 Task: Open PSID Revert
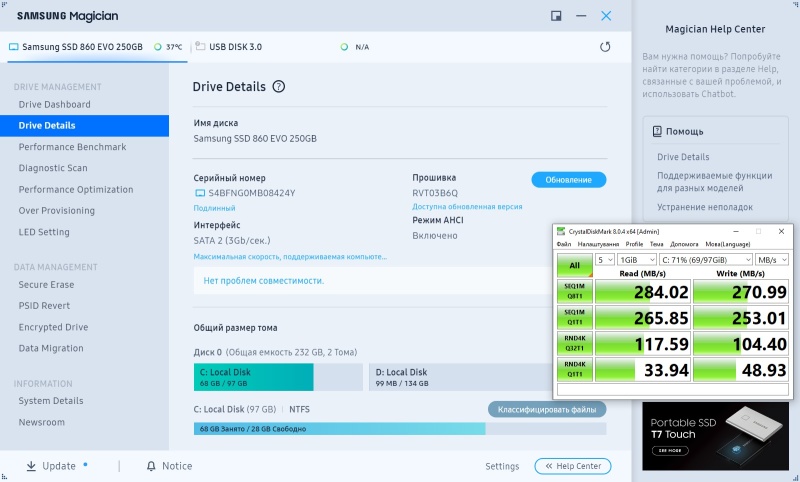[44, 306]
